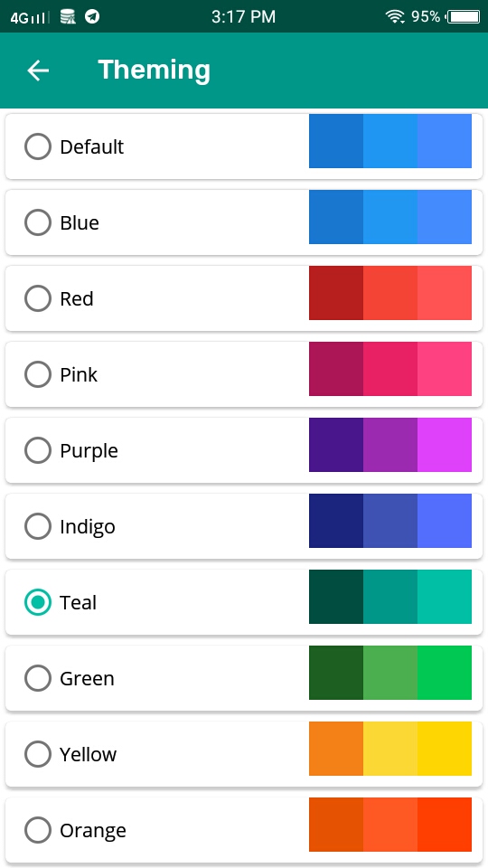The height and width of the screenshot is (868, 488).
Task: Click the selected Teal radio button
Action: 38,602
